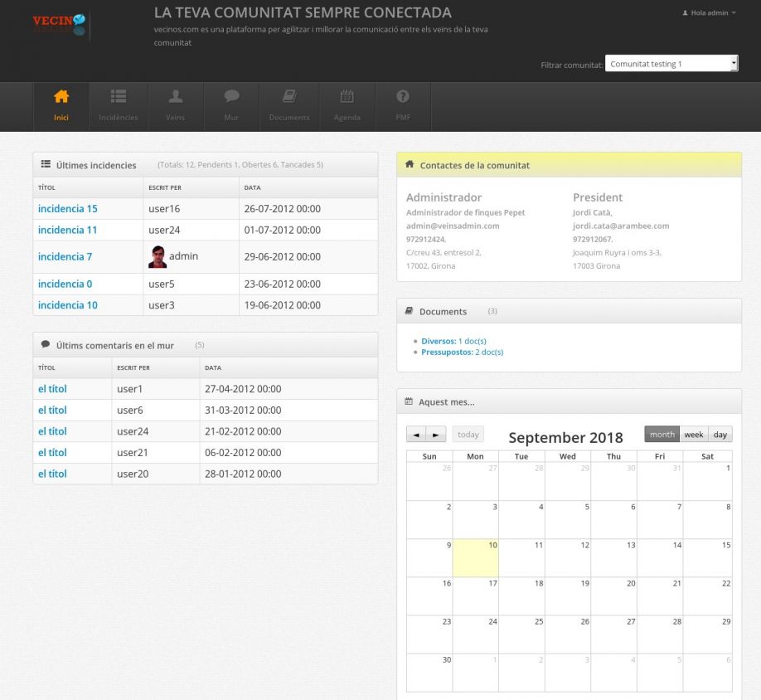This screenshot has width=761, height=700.
Task: Open the Veïns person icon
Action: tap(175, 97)
